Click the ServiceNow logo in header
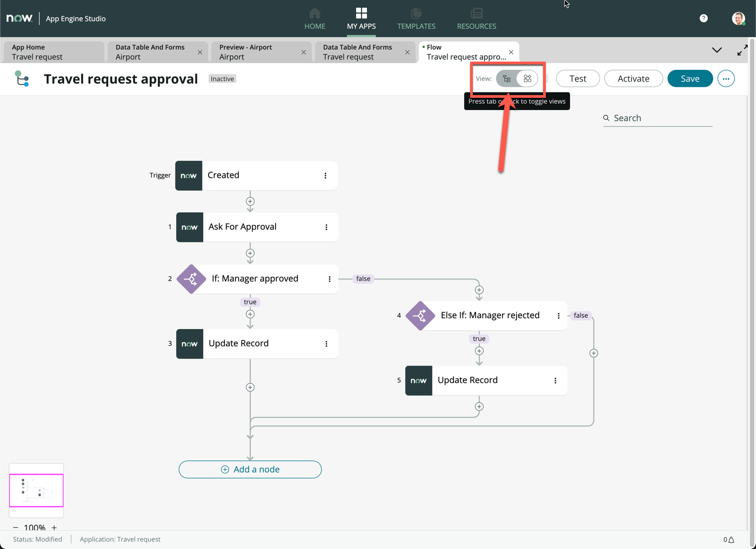756x549 pixels. [x=19, y=18]
